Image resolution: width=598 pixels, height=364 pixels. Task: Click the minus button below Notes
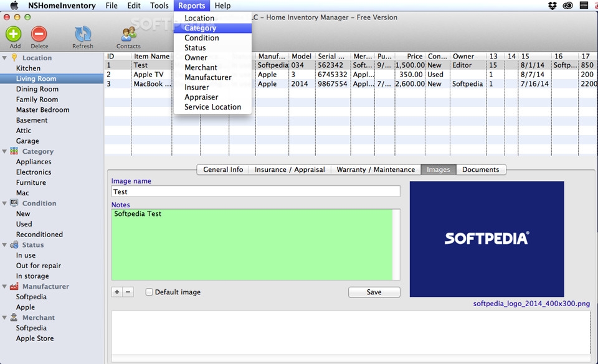[x=128, y=292]
